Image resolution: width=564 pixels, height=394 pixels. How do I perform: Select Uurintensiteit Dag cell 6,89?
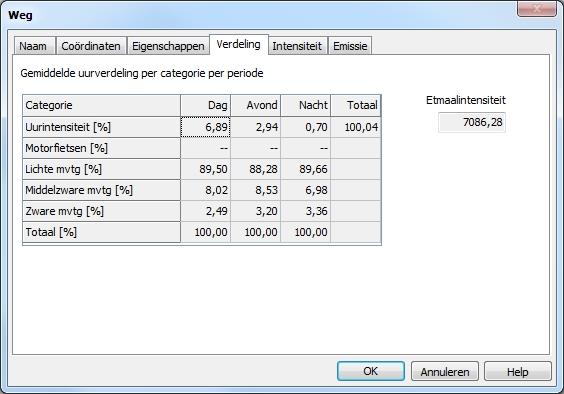tap(206, 127)
